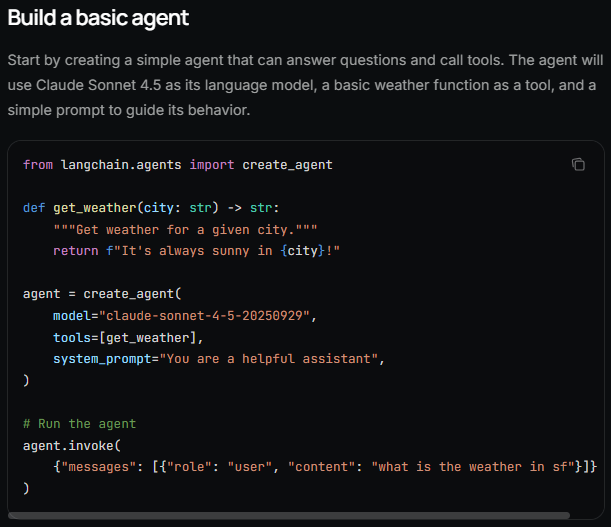Copy the code block using the copy icon
Screen dimensions: 611x527
(x=578, y=164)
